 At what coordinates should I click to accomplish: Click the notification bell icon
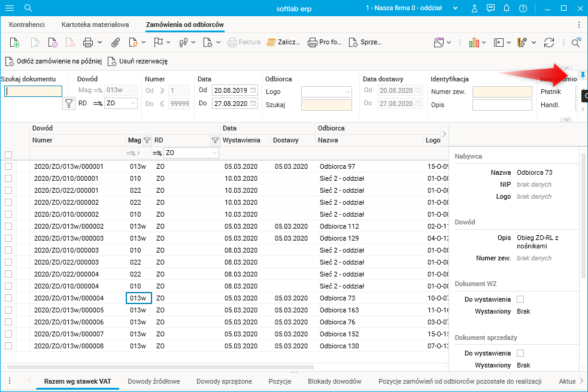tap(507, 8)
